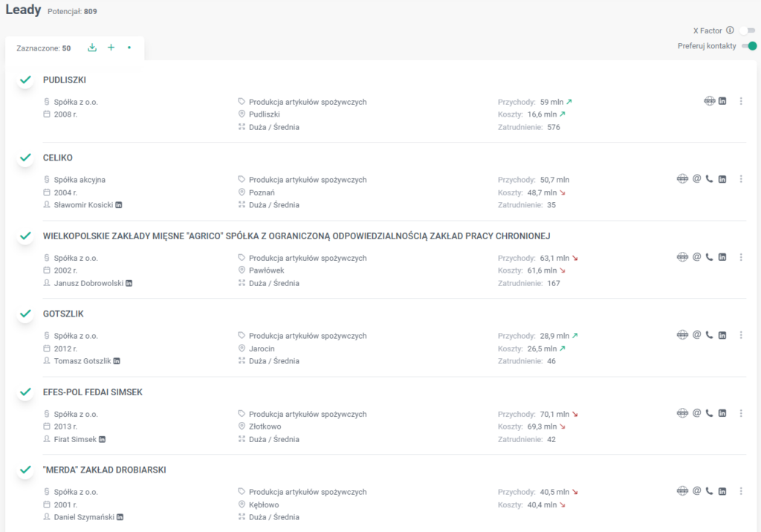Open WIELKOPOLSKIE ZAKŁADY MIĘSNE "AGRICO" company title
Image resolution: width=761 pixels, height=532 pixels.
coord(297,236)
